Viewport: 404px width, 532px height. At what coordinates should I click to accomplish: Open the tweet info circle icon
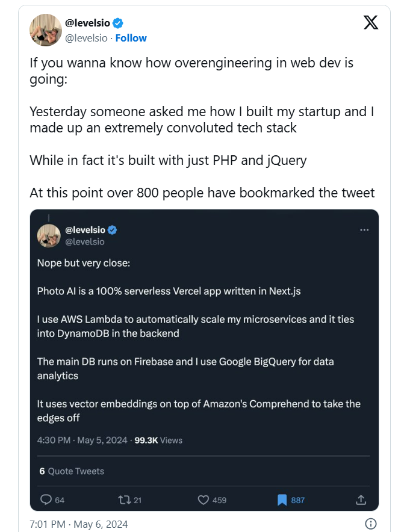371,524
